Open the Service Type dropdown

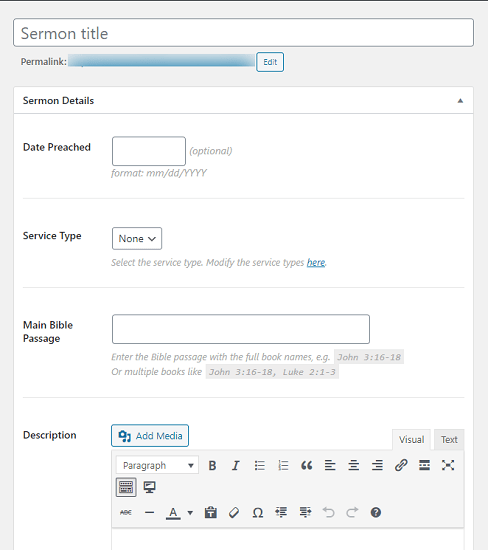tap(137, 239)
